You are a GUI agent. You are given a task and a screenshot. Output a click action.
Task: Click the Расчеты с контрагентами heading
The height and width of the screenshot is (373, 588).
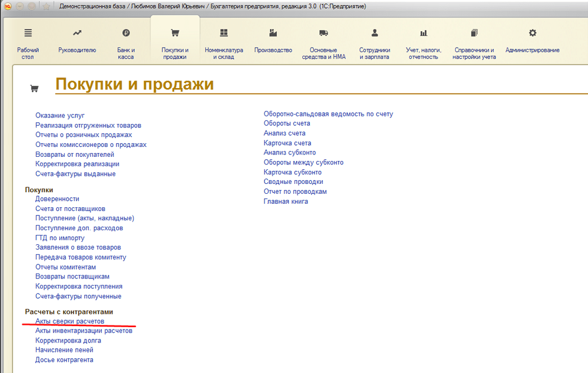(x=69, y=312)
